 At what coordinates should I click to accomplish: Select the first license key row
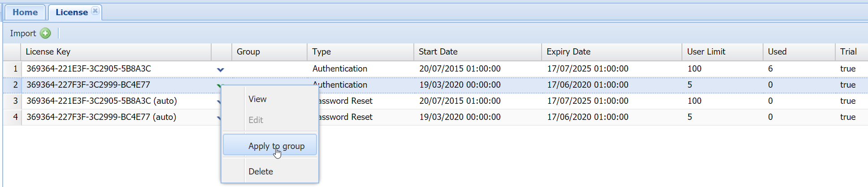click(89, 69)
